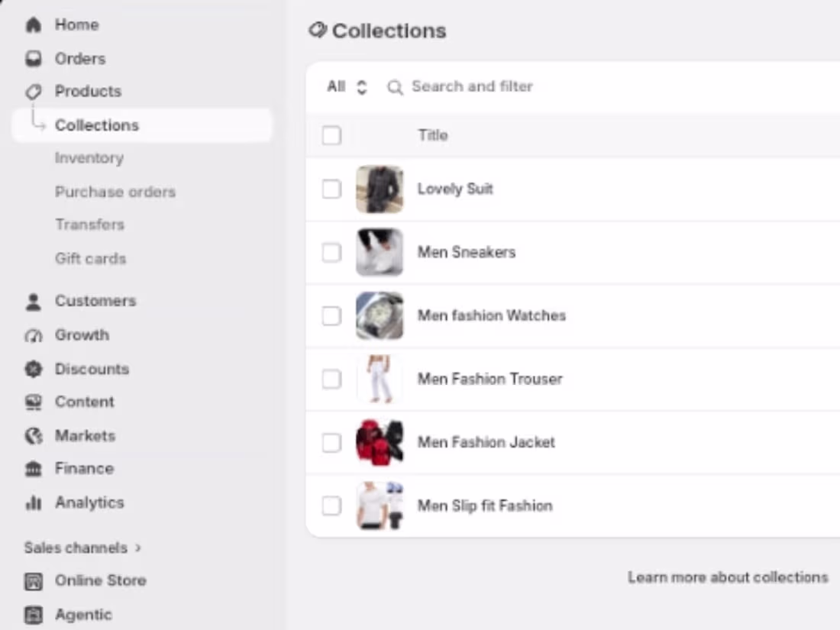The image size is (840, 630).
Task: Click the Discounts badge icon
Action: 33,369
